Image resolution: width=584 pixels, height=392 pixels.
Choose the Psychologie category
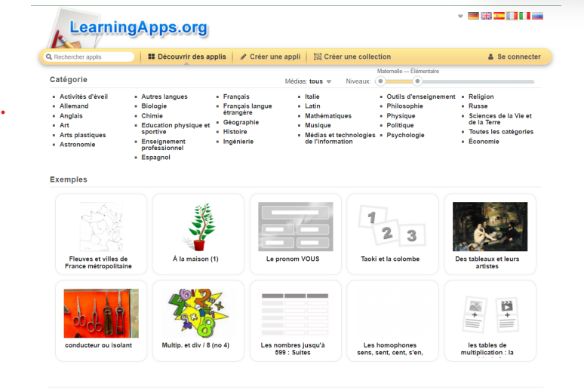(405, 135)
